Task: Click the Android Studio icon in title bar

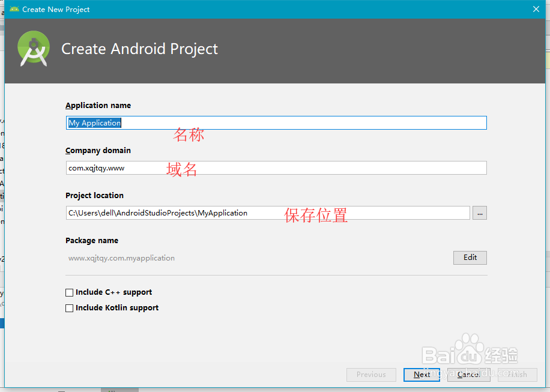Action: click(15, 9)
